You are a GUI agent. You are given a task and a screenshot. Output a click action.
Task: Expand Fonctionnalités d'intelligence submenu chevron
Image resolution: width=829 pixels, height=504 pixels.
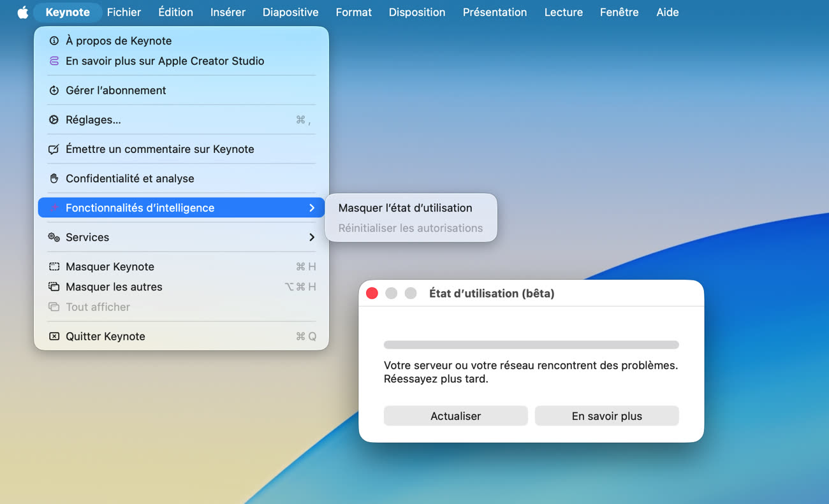[312, 208]
